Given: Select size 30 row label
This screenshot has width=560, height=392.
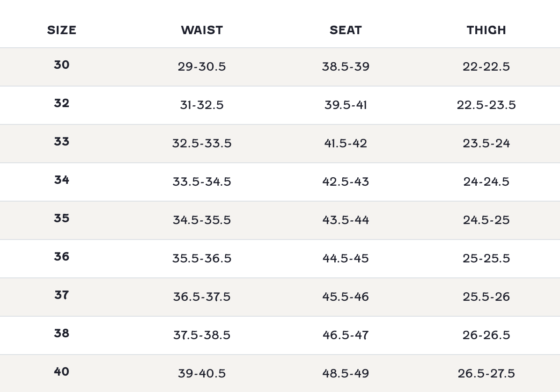Looking at the screenshot, I should pos(61,65).
